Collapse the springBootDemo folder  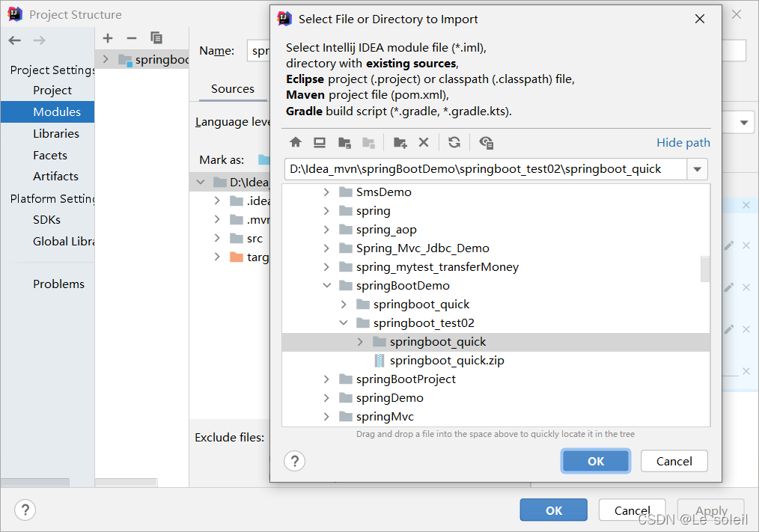coord(327,285)
